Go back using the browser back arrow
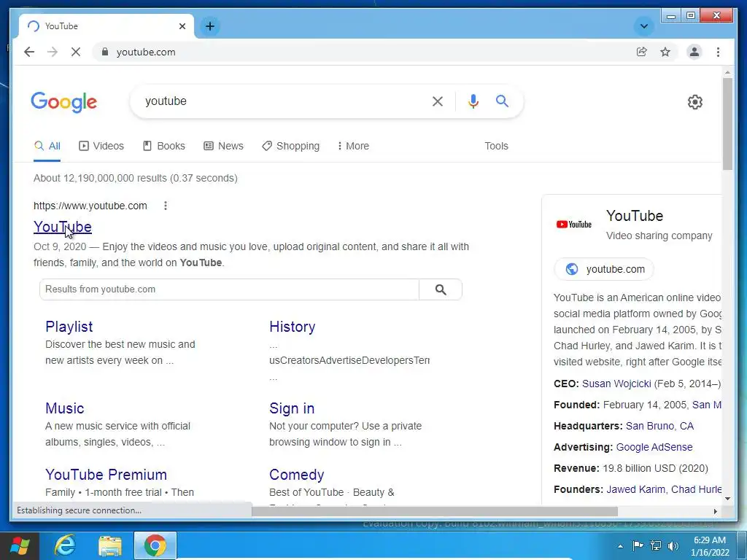Image resolution: width=747 pixels, height=560 pixels. click(29, 52)
